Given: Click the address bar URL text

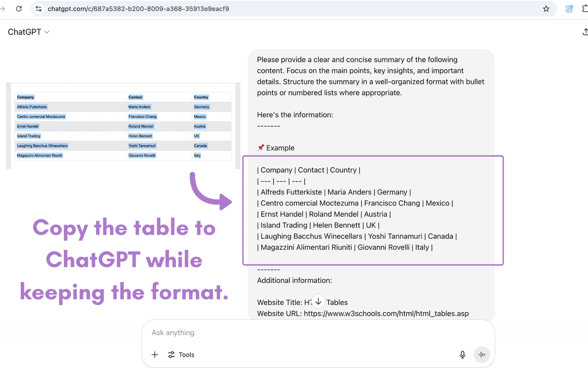Looking at the screenshot, I should tap(138, 9).
